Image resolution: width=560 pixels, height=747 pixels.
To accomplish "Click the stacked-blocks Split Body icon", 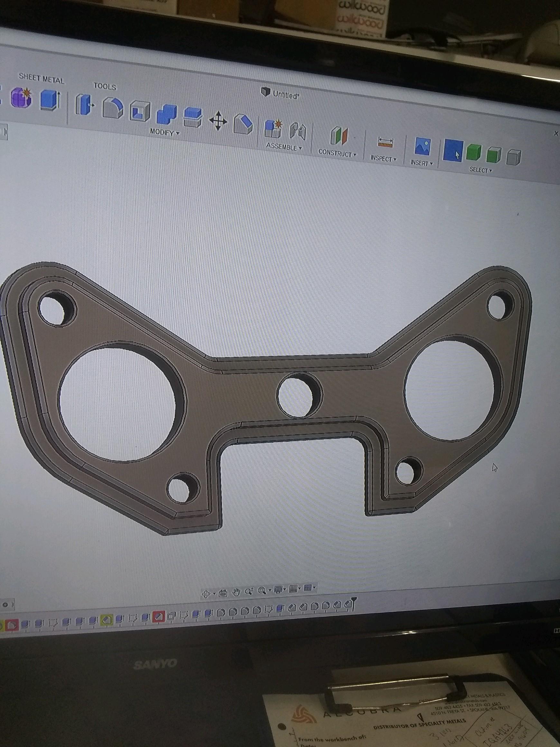I will tap(193, 117).
